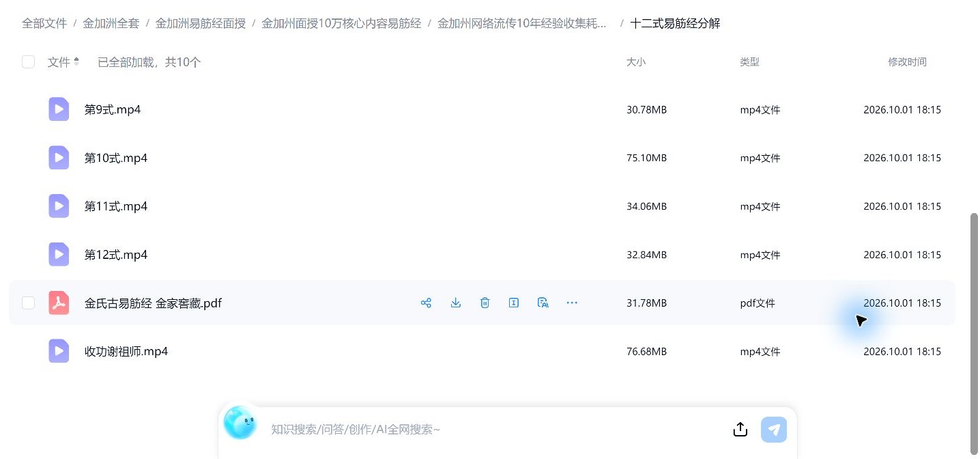The width and height of the screenshot is (980, 459).
Task: Open 金加洲易筋经面授 breadcrumb folder
Action: pyautogui.click(x=201, y=23)
